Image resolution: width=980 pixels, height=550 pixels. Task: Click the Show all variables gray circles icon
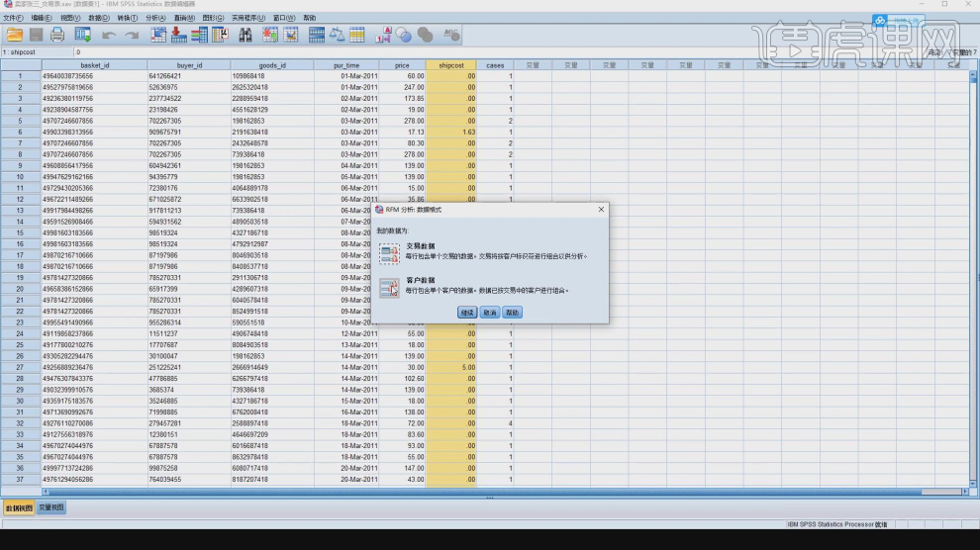click(x=425, y=35)
